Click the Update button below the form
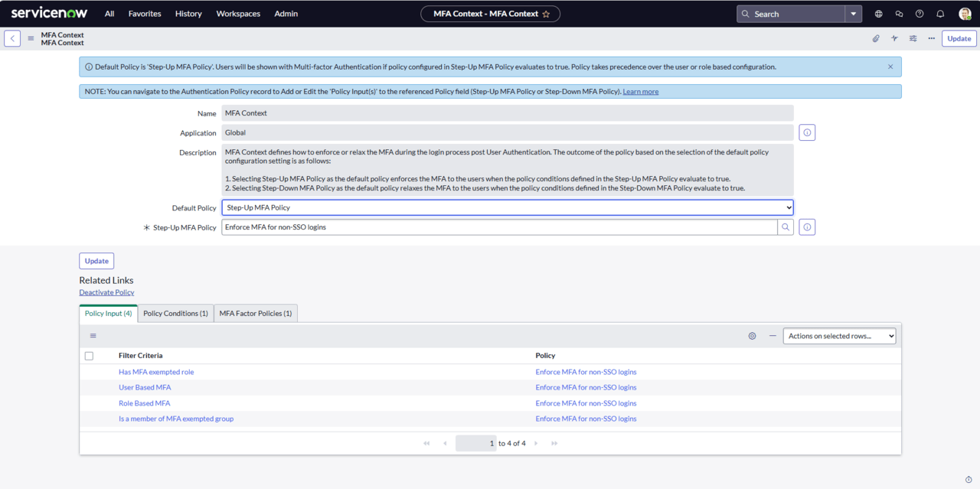980x489 pixels. (x=96, y=261)
